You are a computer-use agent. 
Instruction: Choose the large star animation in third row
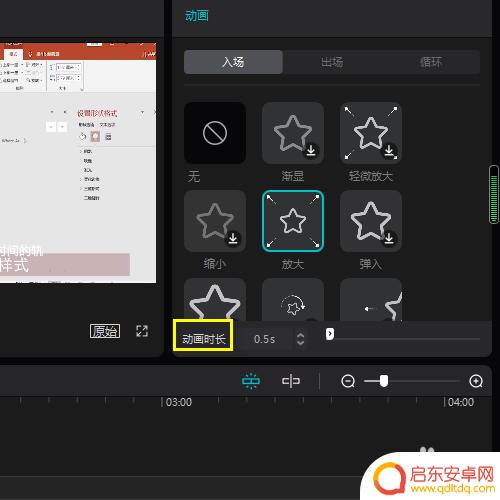[215, 300]
